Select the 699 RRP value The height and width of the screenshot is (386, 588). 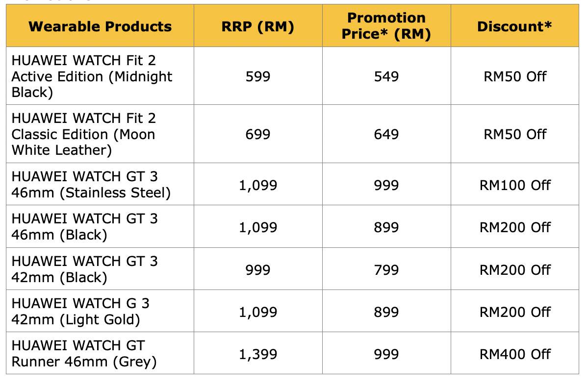tap(258, 134)
